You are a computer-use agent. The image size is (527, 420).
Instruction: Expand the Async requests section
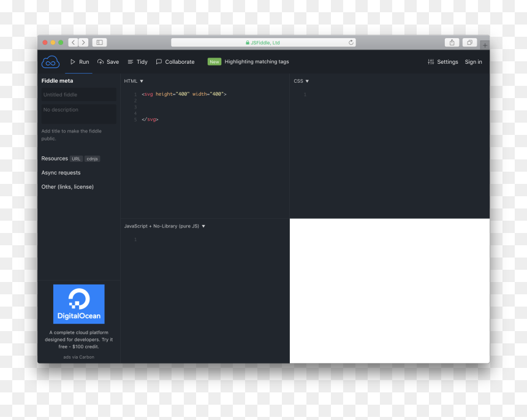[61, 172]
